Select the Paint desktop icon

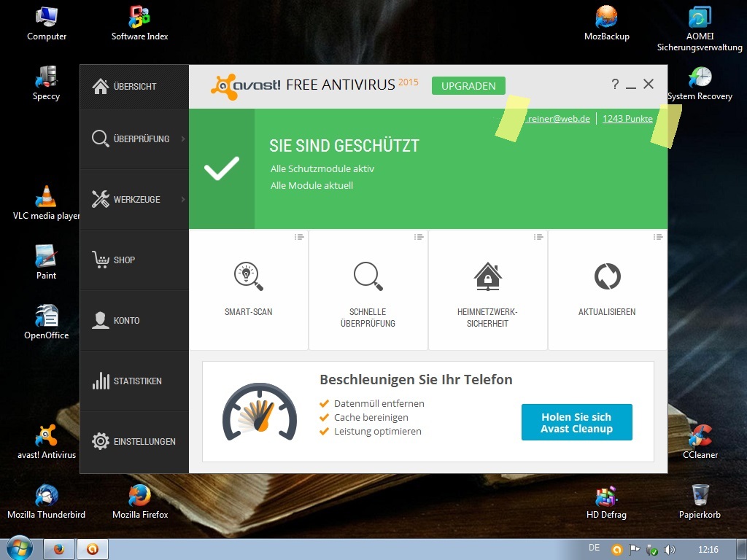coord(46,262)
